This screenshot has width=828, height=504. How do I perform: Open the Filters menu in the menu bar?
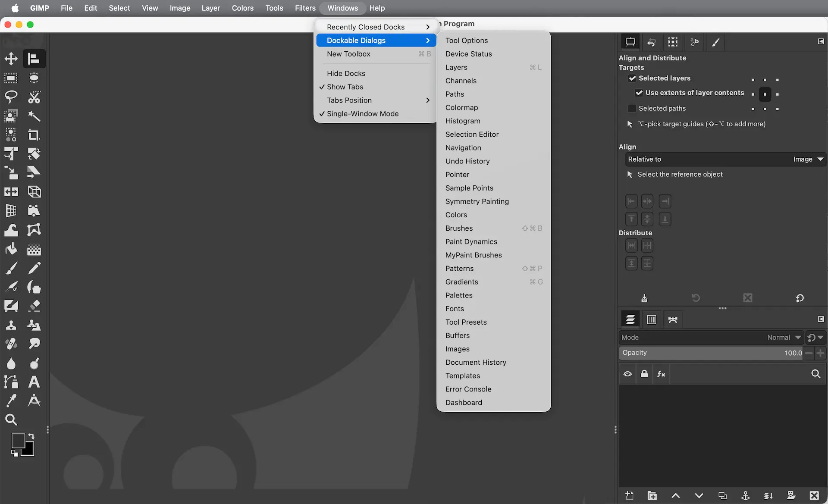[305, 8]
